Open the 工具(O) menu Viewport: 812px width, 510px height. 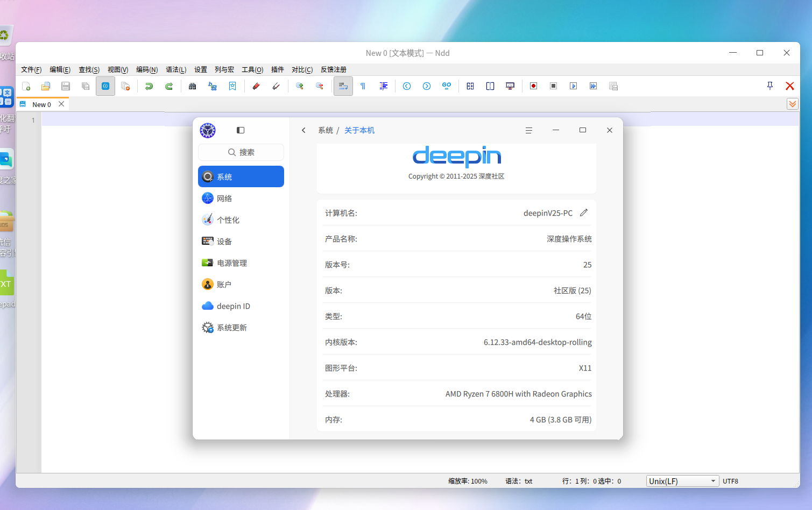point(252,69)
